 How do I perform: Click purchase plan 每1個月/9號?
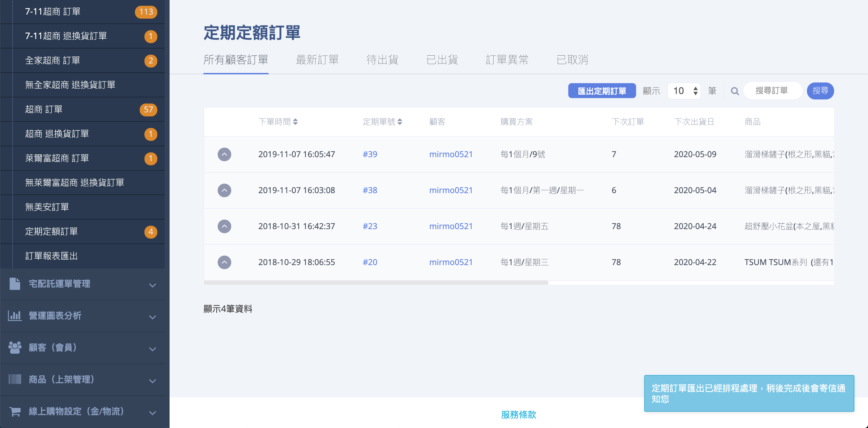point(523,154)
